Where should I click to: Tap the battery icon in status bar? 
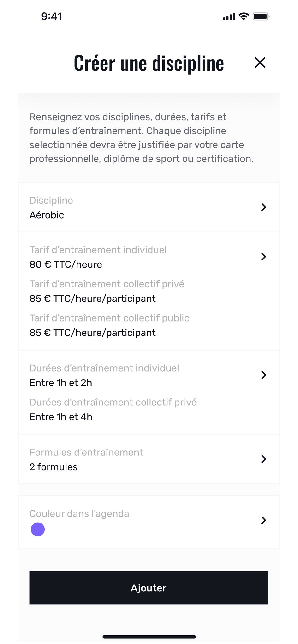(261, 17)
